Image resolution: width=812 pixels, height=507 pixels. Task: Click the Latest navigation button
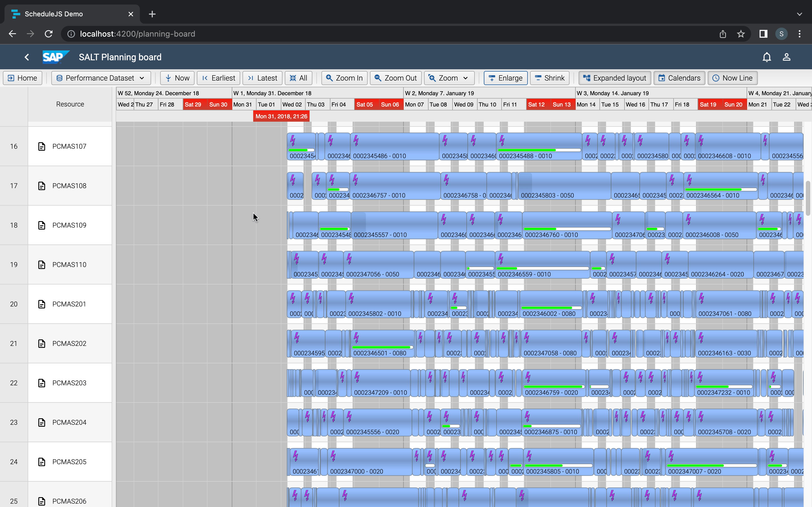pyautogui.click(x=262, y=78)
